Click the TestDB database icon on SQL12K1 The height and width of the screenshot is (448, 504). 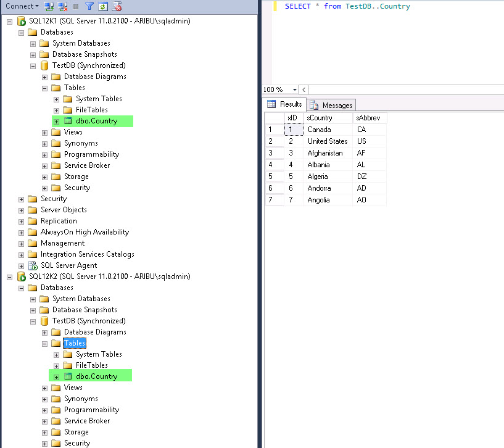click(x=44, y=65)
